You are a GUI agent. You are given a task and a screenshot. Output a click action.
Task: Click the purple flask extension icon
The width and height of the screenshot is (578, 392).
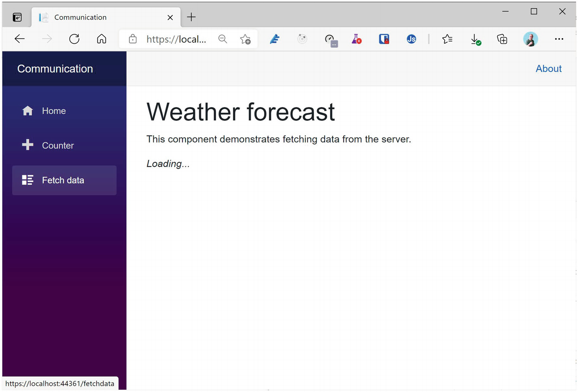356,39
